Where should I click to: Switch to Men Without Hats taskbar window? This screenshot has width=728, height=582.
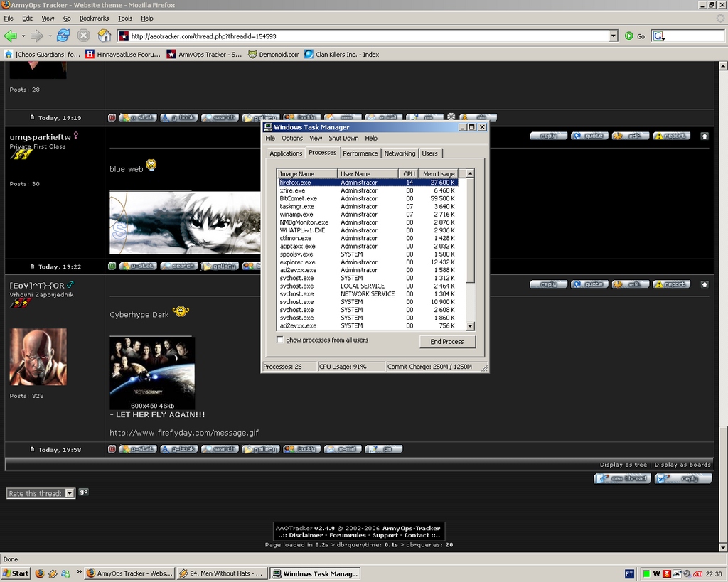222,573
